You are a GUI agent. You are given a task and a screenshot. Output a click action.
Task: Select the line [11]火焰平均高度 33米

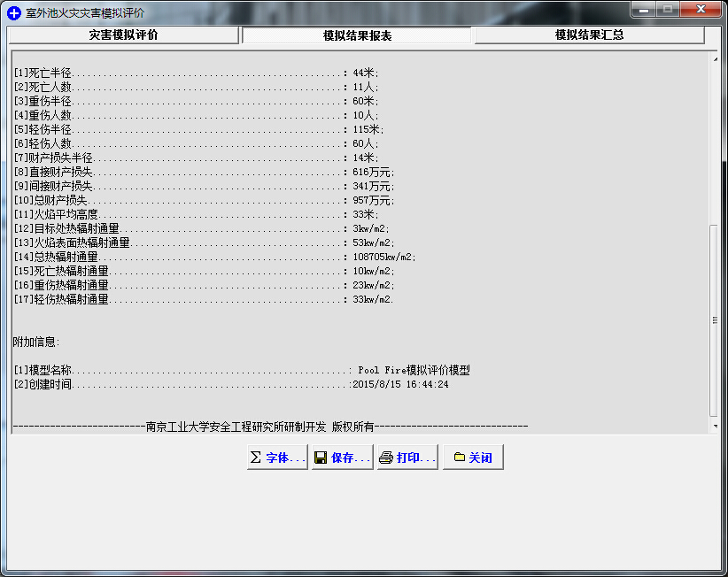pos(197,214)
